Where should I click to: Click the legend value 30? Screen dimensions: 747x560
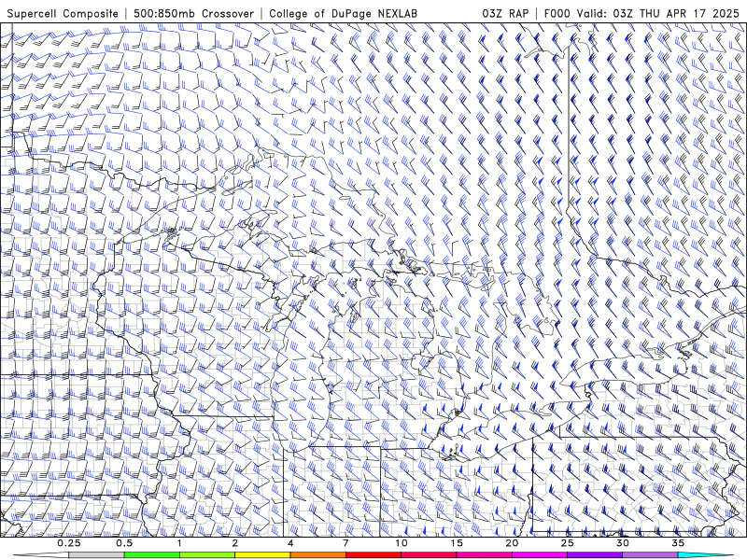click(623, 543)
